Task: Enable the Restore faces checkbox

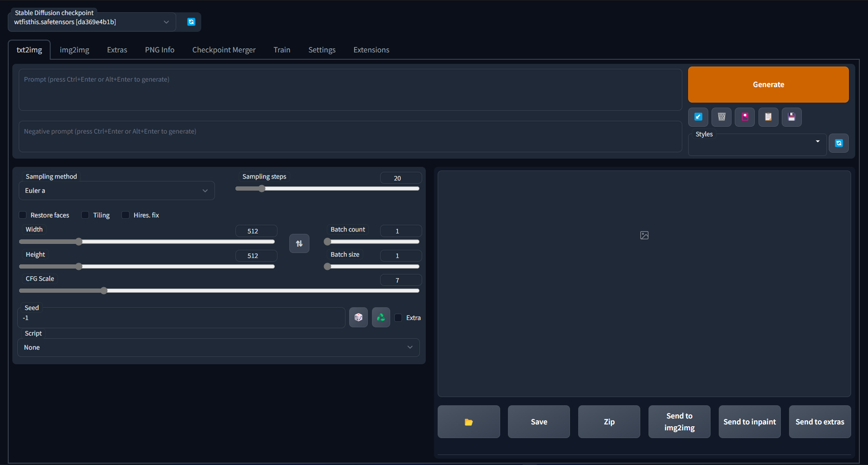Action: coord(22,215)
